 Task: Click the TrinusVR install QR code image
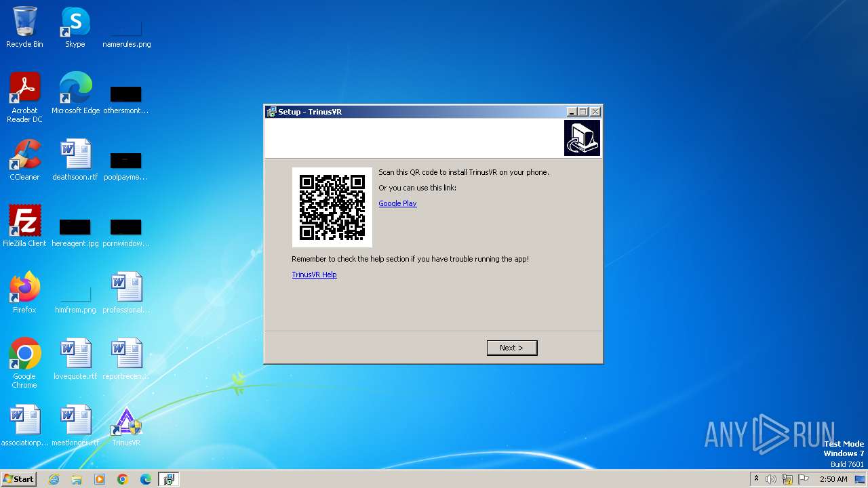coord(332,207)
